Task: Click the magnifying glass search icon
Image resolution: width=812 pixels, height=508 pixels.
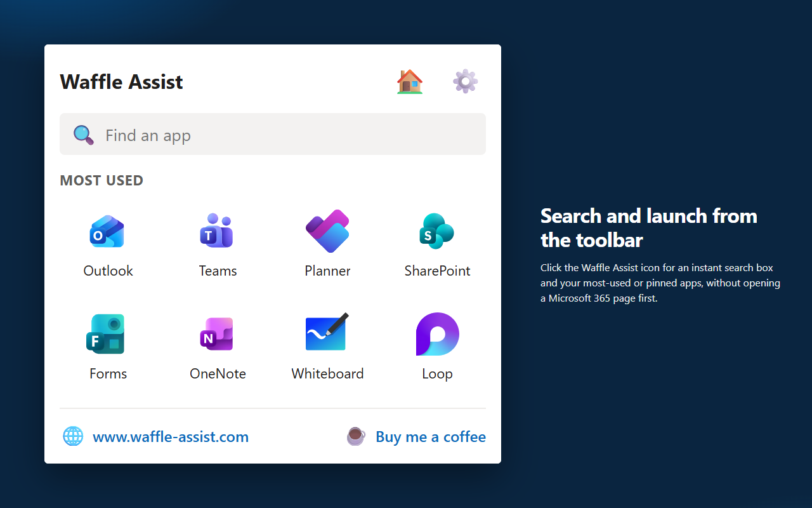Action: point(84,135)
